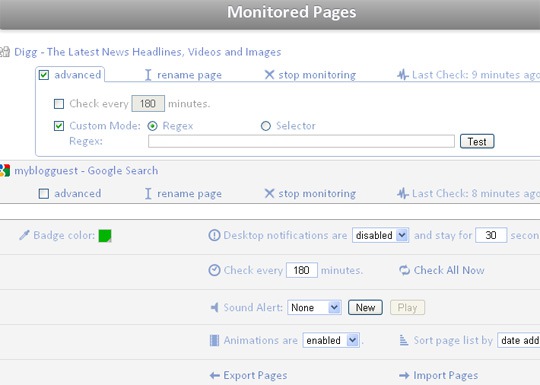This screenshot has height=385, width=540.
Task: Click the Import Pages link
Action: tap(446, 375)
